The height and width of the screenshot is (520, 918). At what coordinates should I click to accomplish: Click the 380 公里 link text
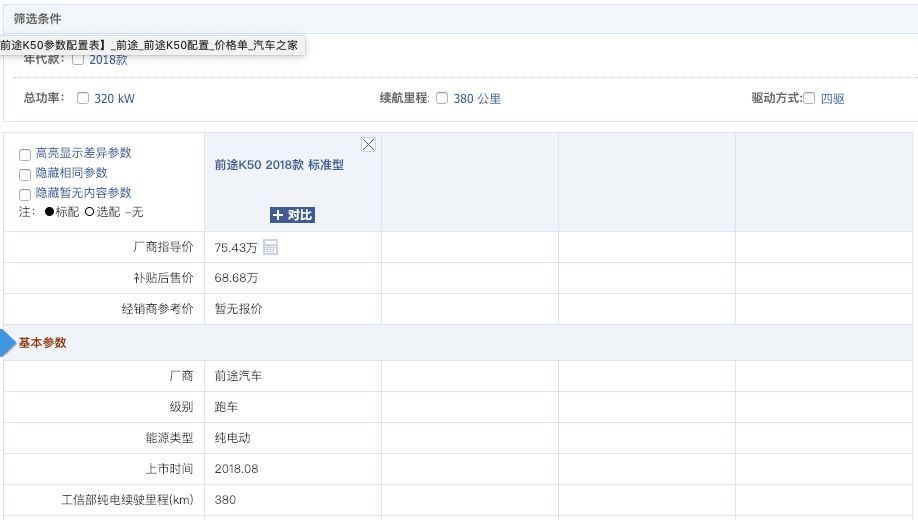pos(476,99)
